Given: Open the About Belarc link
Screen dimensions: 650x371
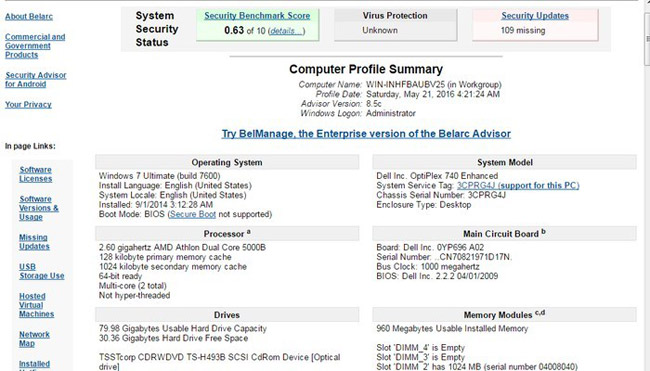Looking at the screenshot, I should (29, 17).
